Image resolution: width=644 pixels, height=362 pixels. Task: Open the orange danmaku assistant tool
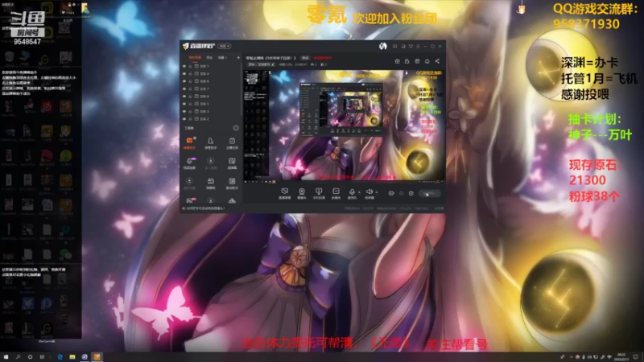coord(189,142)
